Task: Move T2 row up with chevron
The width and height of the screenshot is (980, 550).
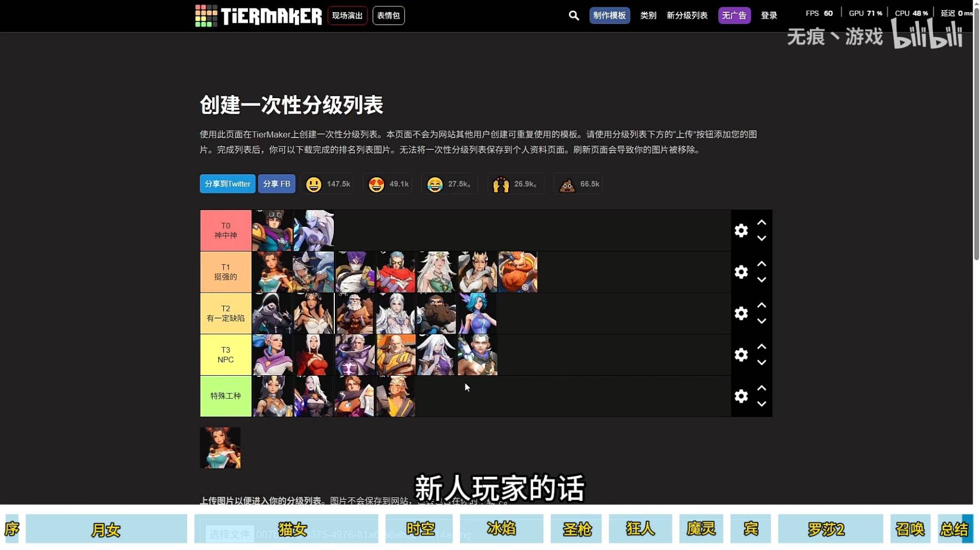Action: 761,305
